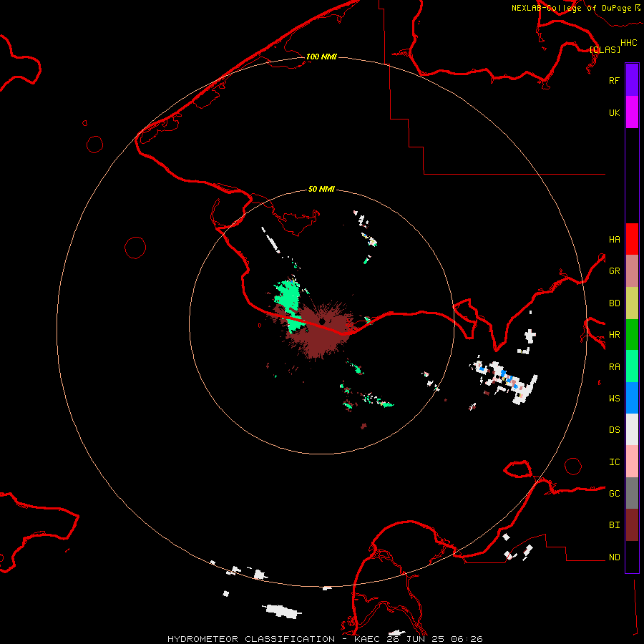The image size is (644, 644).
Task: Click the RA legend label
Action: click(x=614, y=367)
